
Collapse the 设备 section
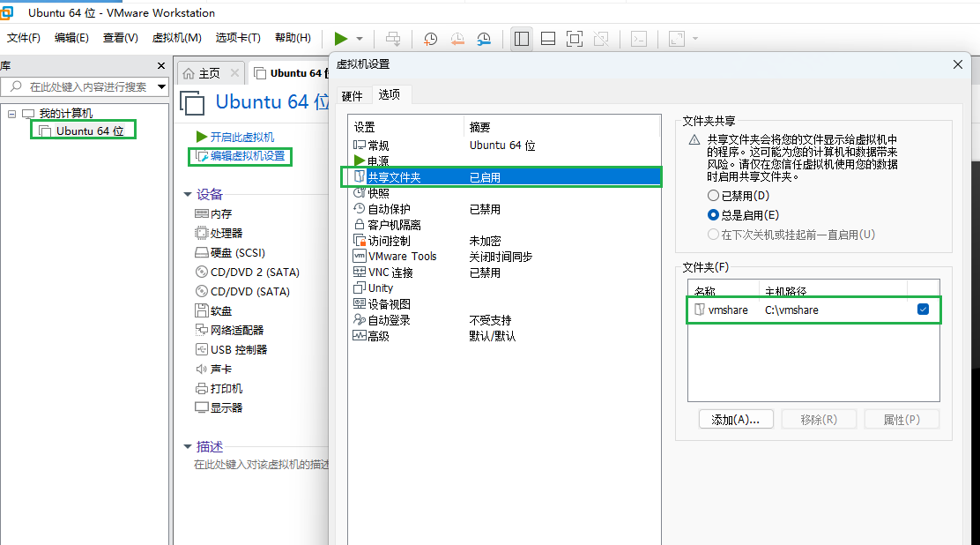[x=188, y=195]
